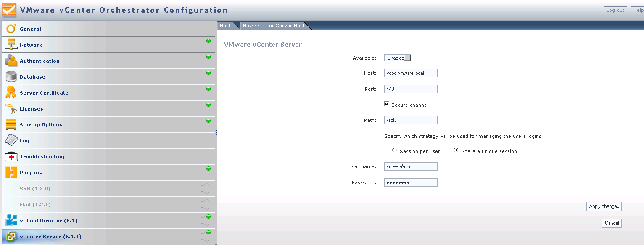Click the Password input field
The width and height of the screenshot is (644, 245).
(x=411, y=182)
